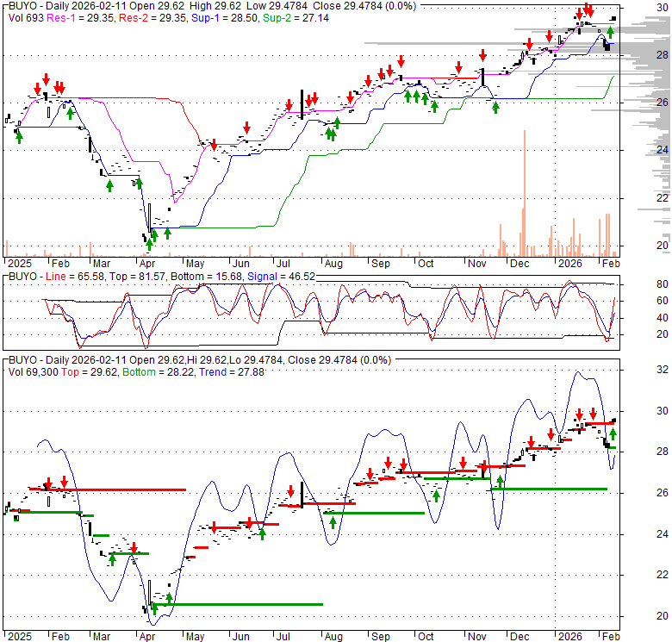
Task: Click the Bottom = 15.68 oscillator label
Action: [x=206, y=277]
